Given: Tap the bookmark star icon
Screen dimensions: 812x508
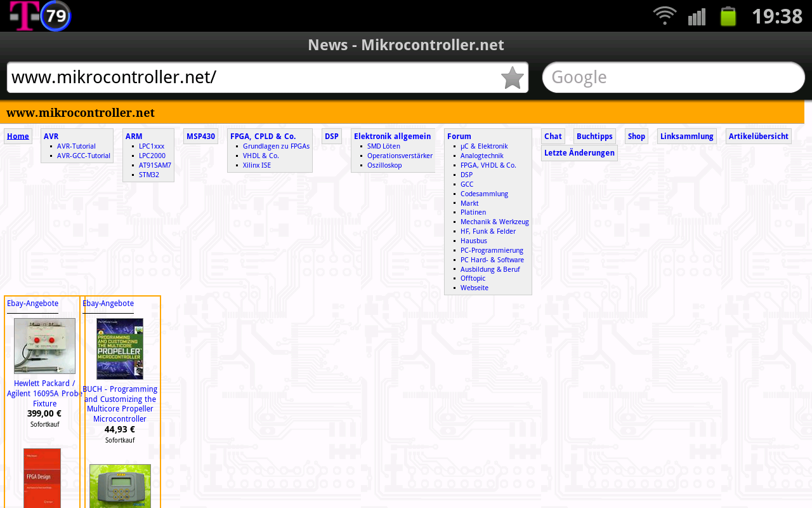Looking at the screenshot, I should (x=513, y=78).
